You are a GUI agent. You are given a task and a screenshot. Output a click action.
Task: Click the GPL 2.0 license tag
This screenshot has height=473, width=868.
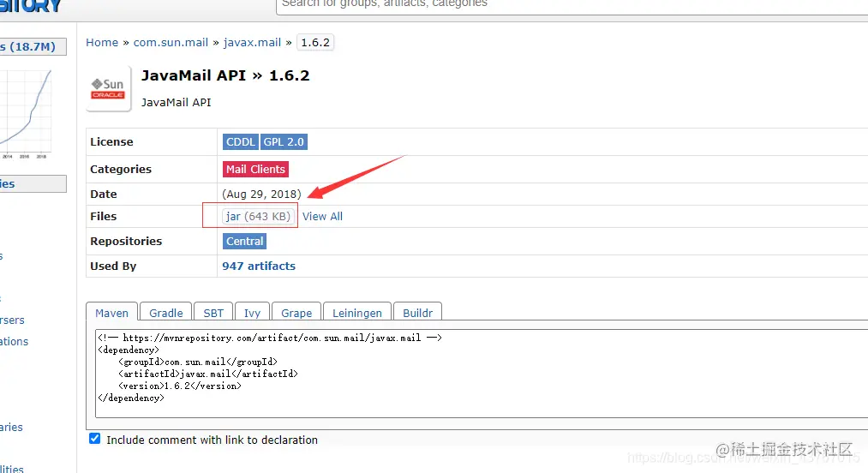click(284, 141)
